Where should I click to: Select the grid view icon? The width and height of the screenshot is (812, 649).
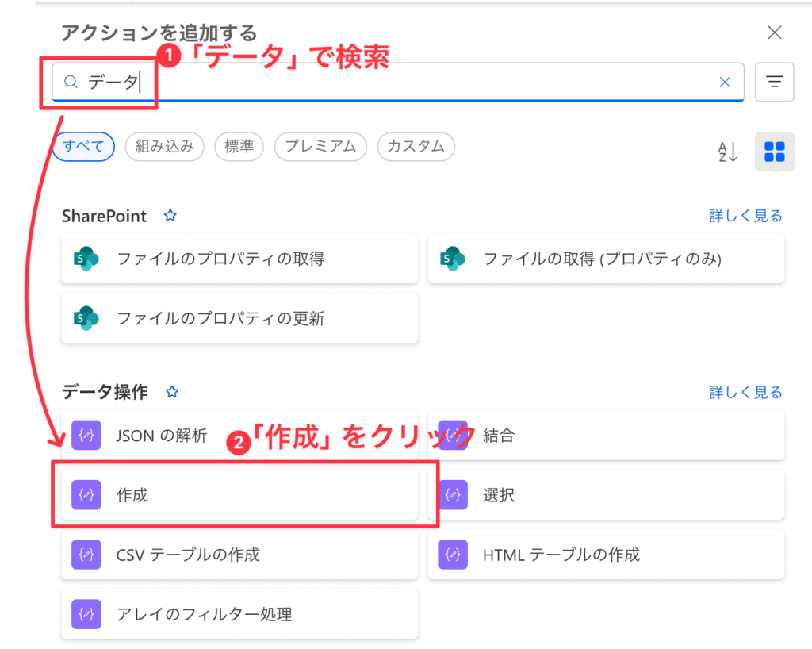(x=774, y=152)
